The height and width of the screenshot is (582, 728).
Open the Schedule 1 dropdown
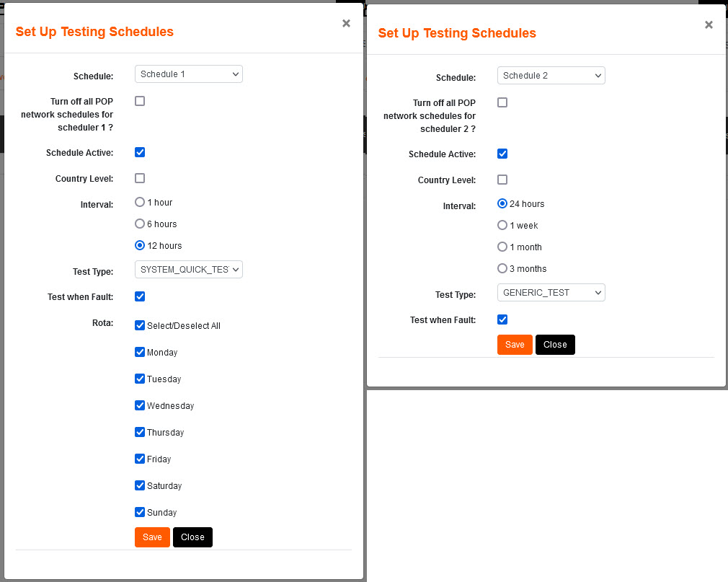(x=188, y=74)
